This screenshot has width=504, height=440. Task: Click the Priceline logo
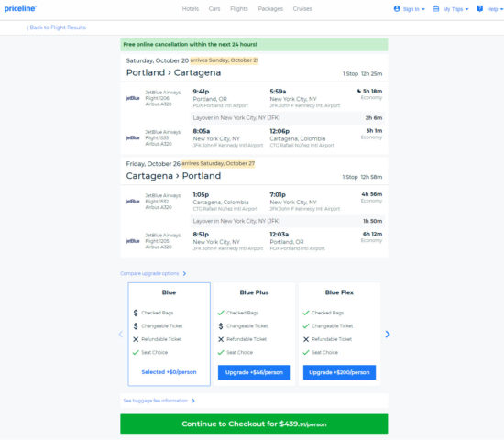(x=20, y=8)
